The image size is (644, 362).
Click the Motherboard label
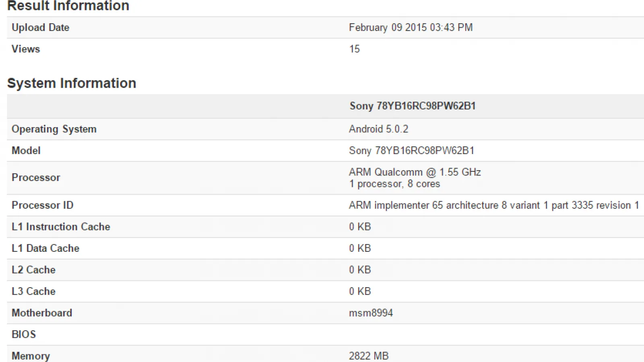point(42,313)
